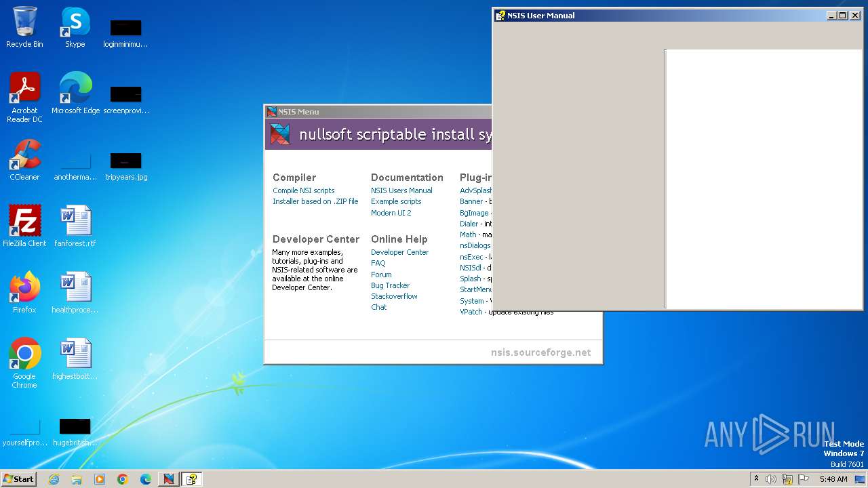This screenshot has height=488, width=868.
Task: Open the NSISdl plug-in link
Action: (471, 268)
